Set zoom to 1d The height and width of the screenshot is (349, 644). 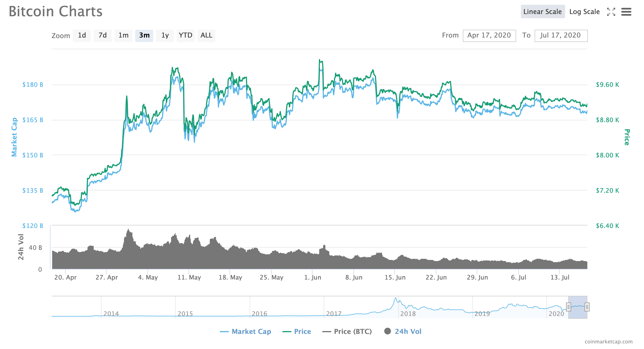[82, 36]
